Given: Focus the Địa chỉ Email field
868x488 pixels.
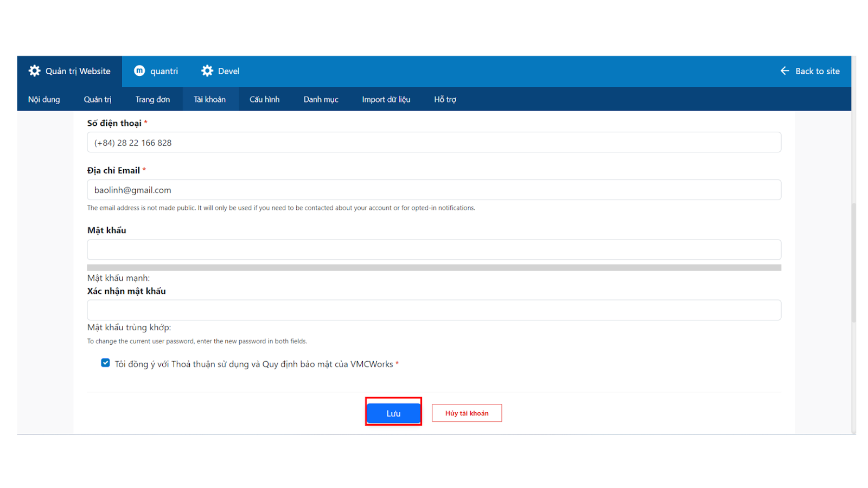Looking at the screenshot, I should [x=434, y=190].
